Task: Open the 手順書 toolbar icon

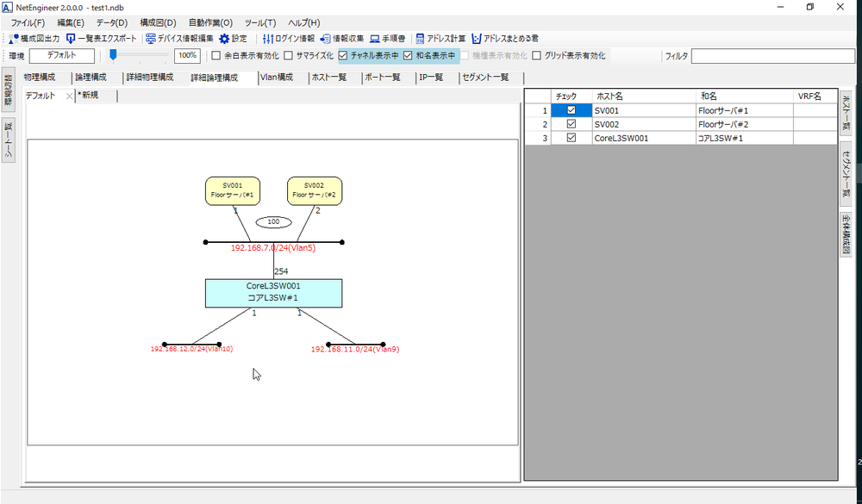Action: (377, 39)
